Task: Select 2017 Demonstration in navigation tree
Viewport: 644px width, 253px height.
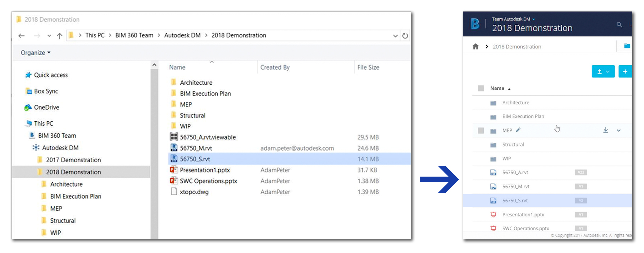Action: [x=73, y=160]
